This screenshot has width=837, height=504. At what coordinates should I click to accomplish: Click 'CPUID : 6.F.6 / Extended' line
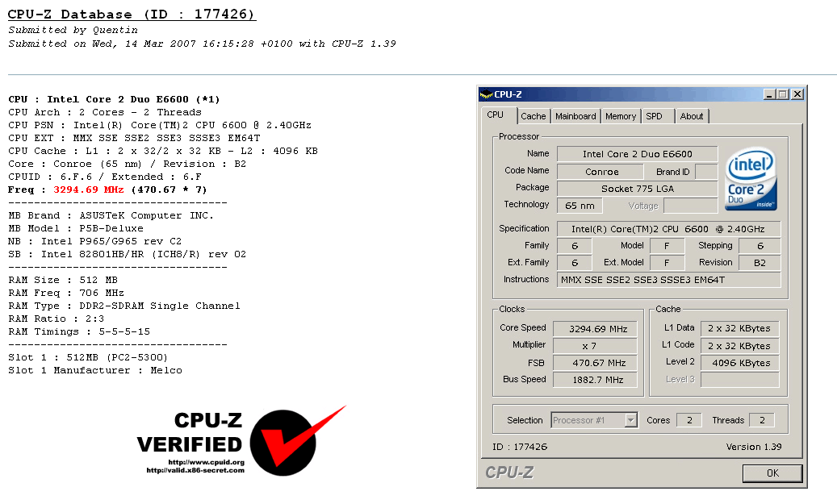pos(105,177)
